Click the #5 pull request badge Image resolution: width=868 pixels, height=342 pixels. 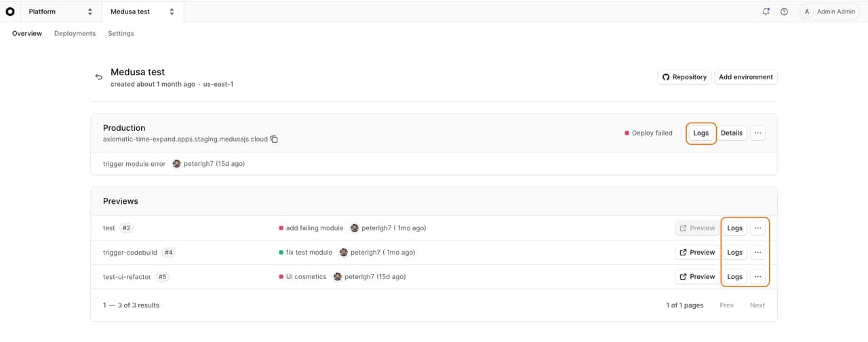pyautogui.click(x=163, y=277)
